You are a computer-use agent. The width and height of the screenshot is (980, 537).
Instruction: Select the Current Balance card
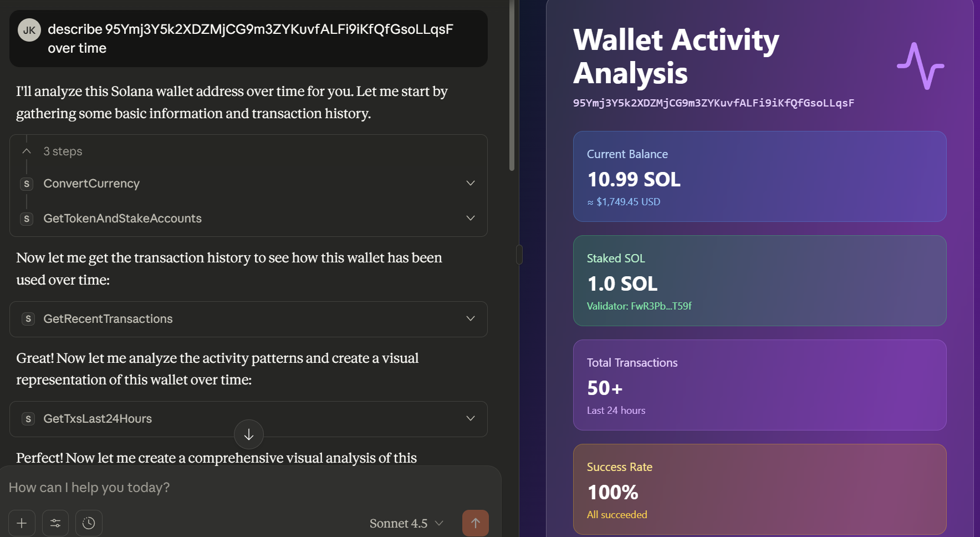[759, 176]
